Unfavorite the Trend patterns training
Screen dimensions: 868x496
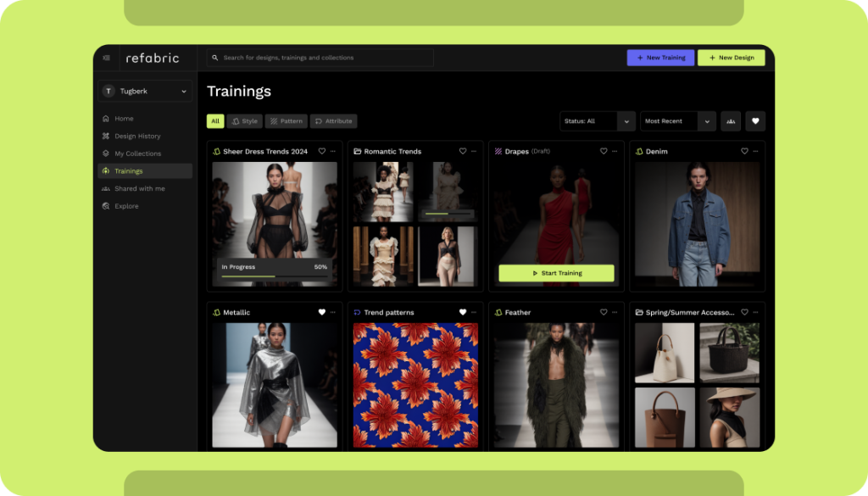pyautogui.click(x=463, y=312)
